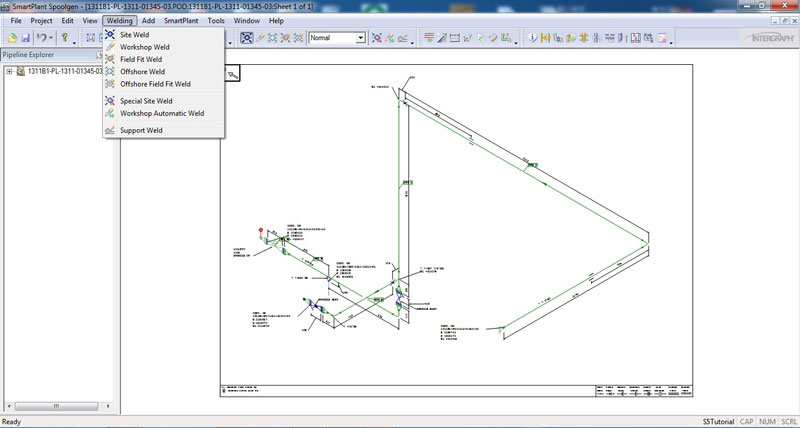Open the Window menu
The height and width of the screenshot is (428, 800).
(x=246, y=21)
